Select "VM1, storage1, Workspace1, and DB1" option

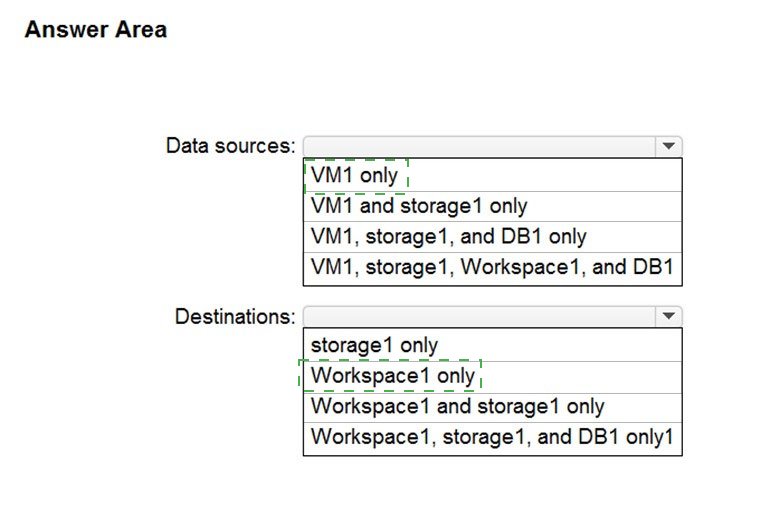tap(491, 268)
